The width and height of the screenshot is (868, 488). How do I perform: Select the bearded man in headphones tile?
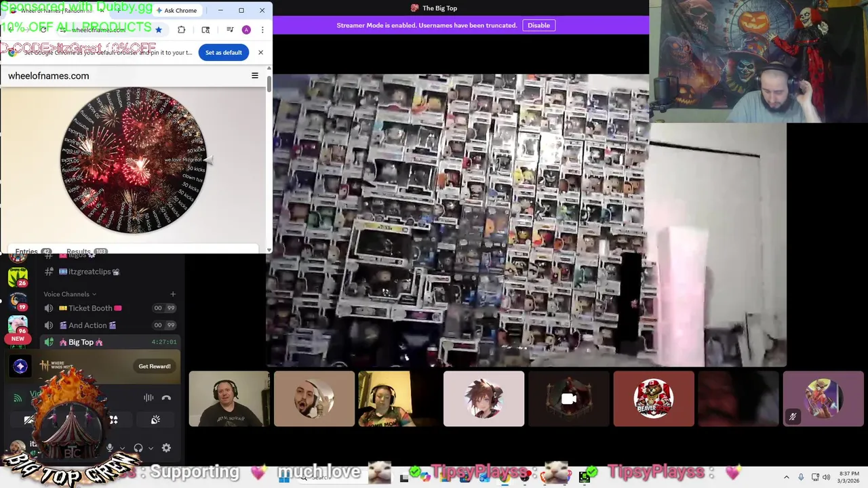point(229,399)
